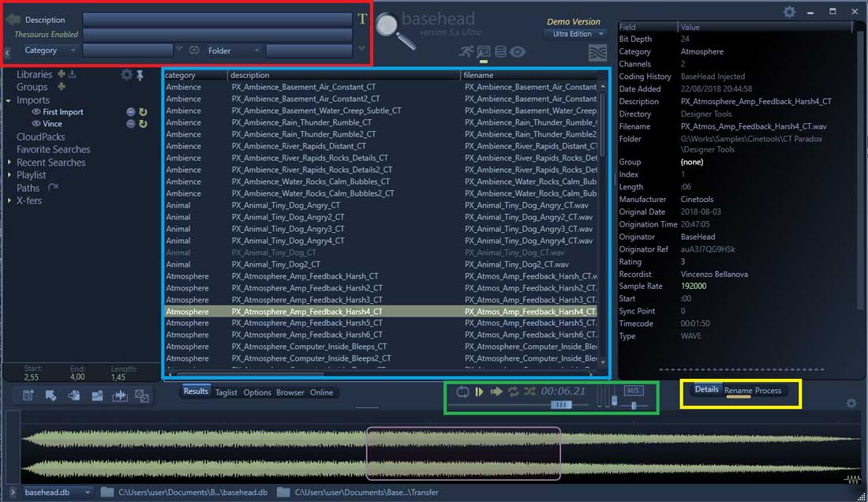Refresh the First Import entry
The height and width of the screenshot is (502, 868).
143,112
